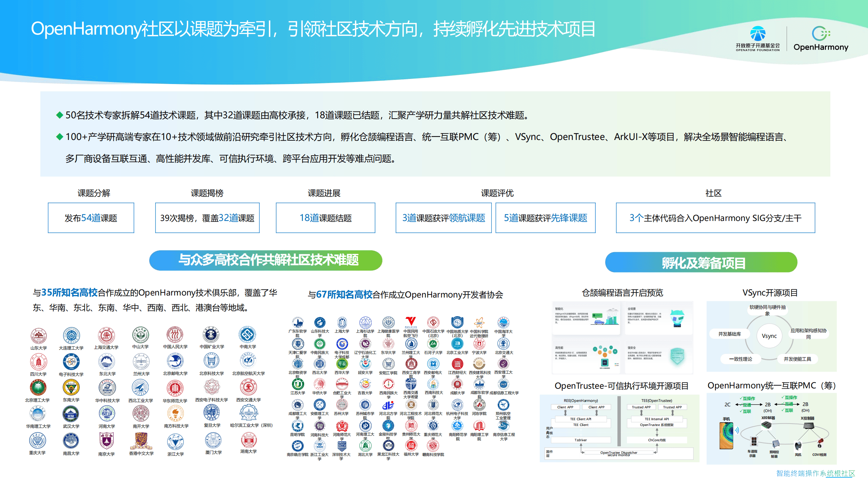Click the 与众多高校合作共解社区技术难题 banner
This screenshot has width=868, height=488.
[266, 260]
